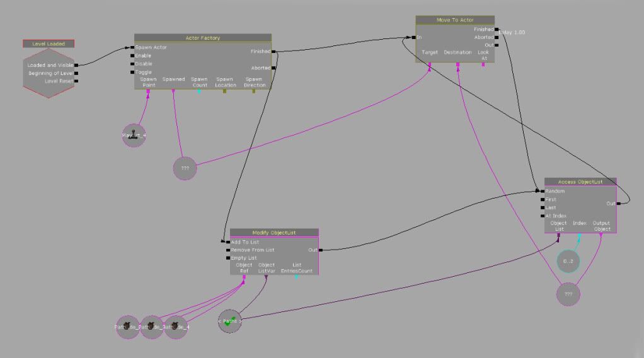Click the Object Ref variable connector
The image size is (644, 358).
(x=244, y=277)
